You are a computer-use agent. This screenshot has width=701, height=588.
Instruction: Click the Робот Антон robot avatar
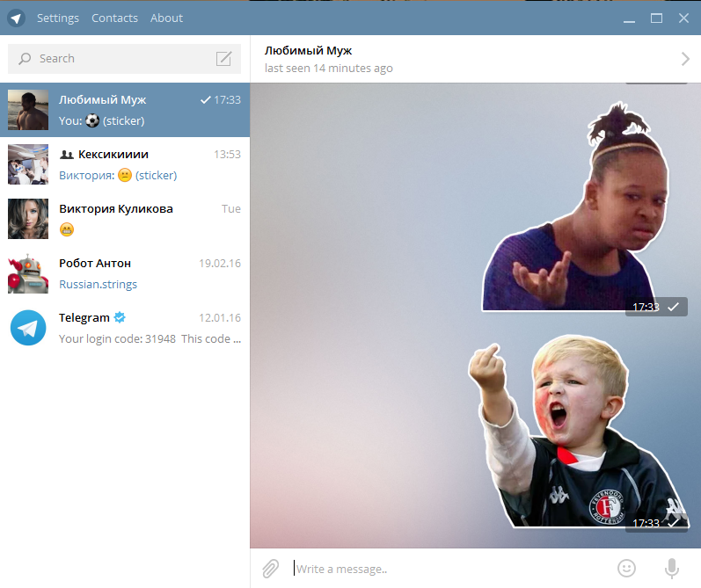[28, 273]
